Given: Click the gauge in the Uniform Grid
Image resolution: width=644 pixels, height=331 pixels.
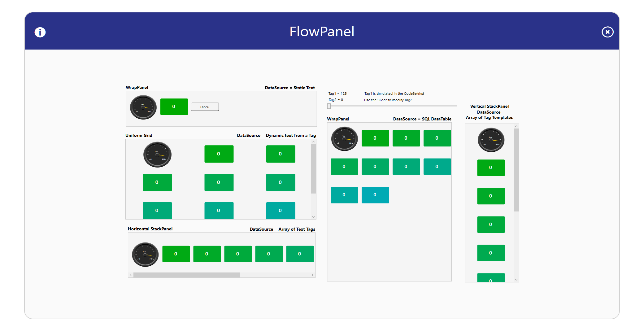Looking at the screenshot, I should [x=157, y=155].
